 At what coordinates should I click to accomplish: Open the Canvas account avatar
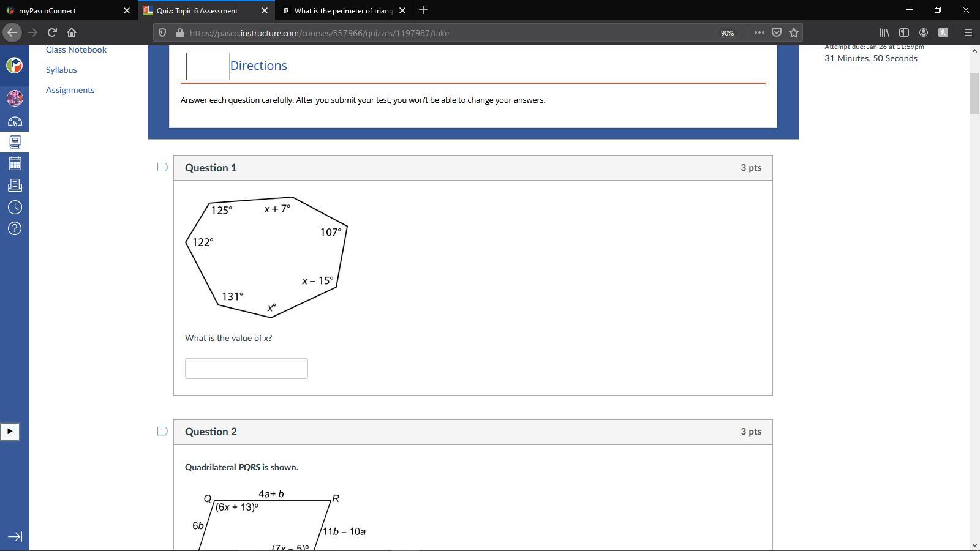coord(15,98)
